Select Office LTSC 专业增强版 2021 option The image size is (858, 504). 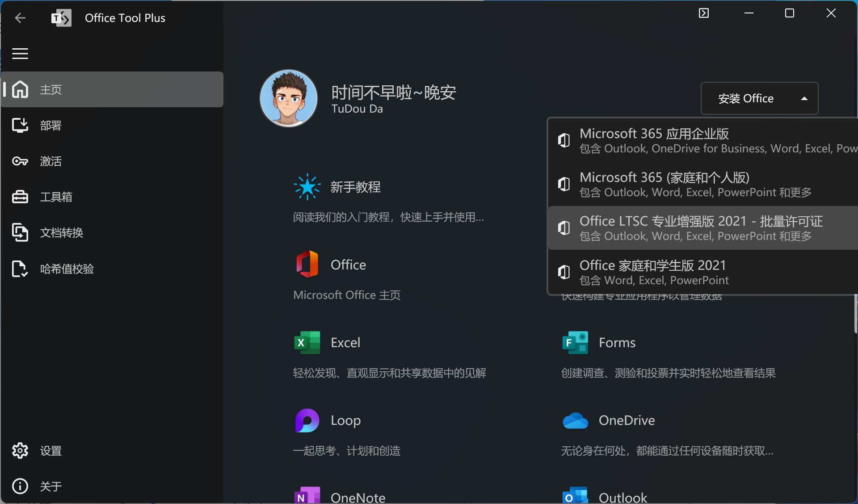[x=702, y=228]
